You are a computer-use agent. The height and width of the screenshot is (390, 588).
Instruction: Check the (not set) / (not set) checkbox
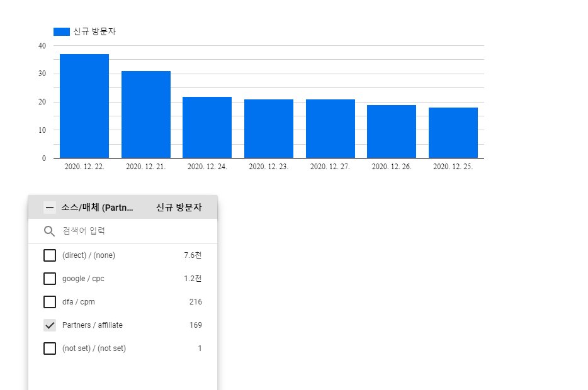click(x=50, y=348)
